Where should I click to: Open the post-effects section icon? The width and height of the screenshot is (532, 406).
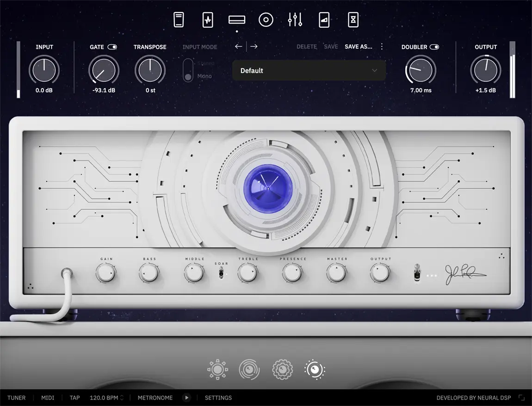[324, 20]
